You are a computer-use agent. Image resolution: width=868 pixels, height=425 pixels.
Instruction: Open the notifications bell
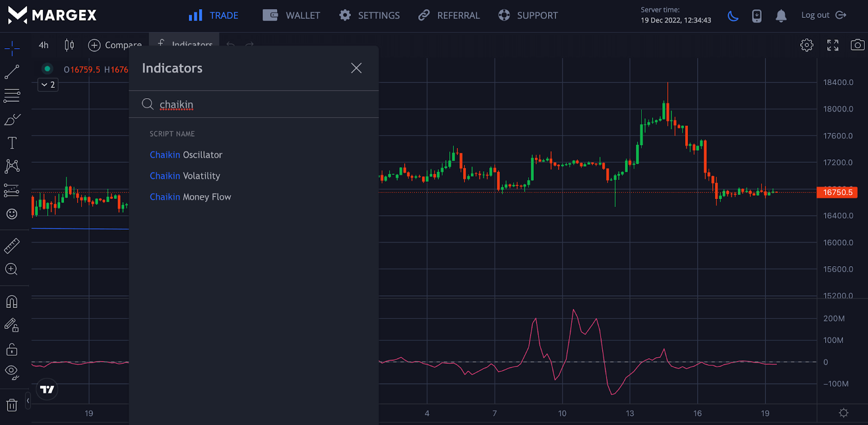pos(781,16)
